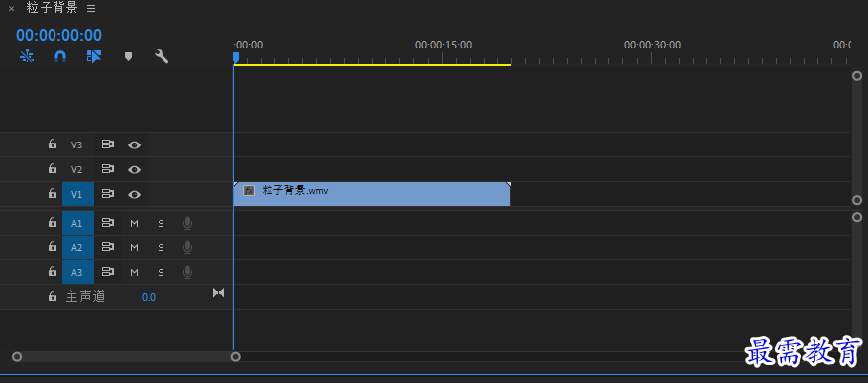Click horizontal zoom scrollbar right handle
The image size is (868, 383).
click(235, 357)
